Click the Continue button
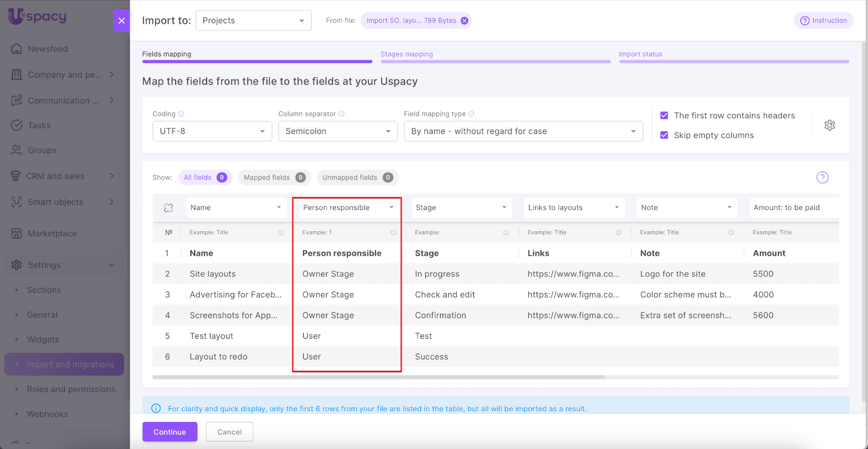Screen dimensions: 868x449 point(170,432)
